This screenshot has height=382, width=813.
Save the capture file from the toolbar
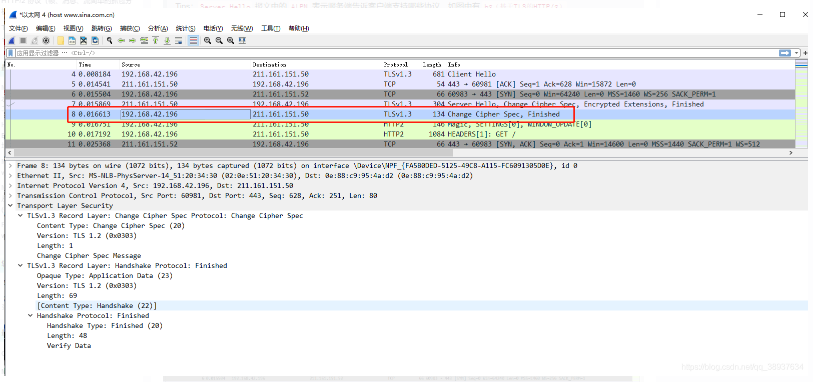[72, 40]
